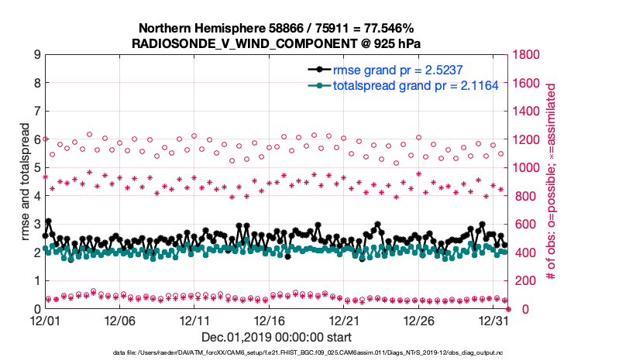This screenshot has height=364, width=643.
Task: Click the tallest black rmse peak near 12/01
Action: click(x=48, y=221)
